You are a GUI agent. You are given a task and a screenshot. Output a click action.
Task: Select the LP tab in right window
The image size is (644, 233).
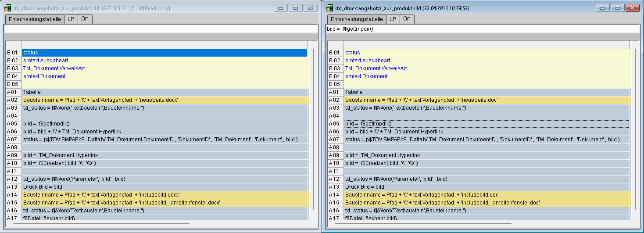tap(393, 19)
